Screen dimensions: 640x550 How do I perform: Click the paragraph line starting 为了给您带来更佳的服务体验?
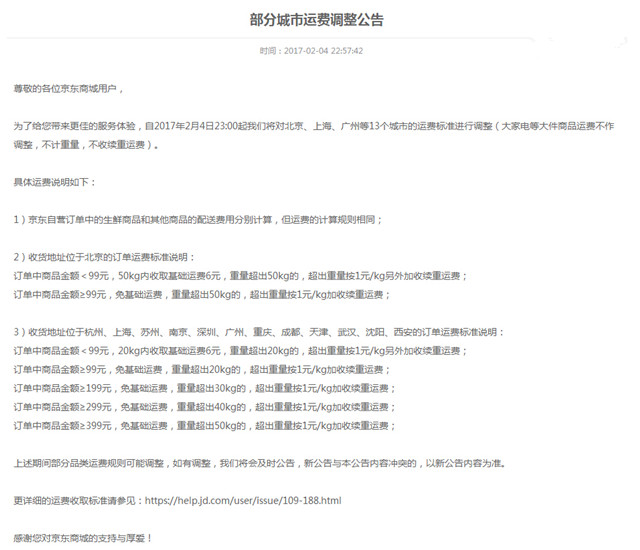(314, 126)
